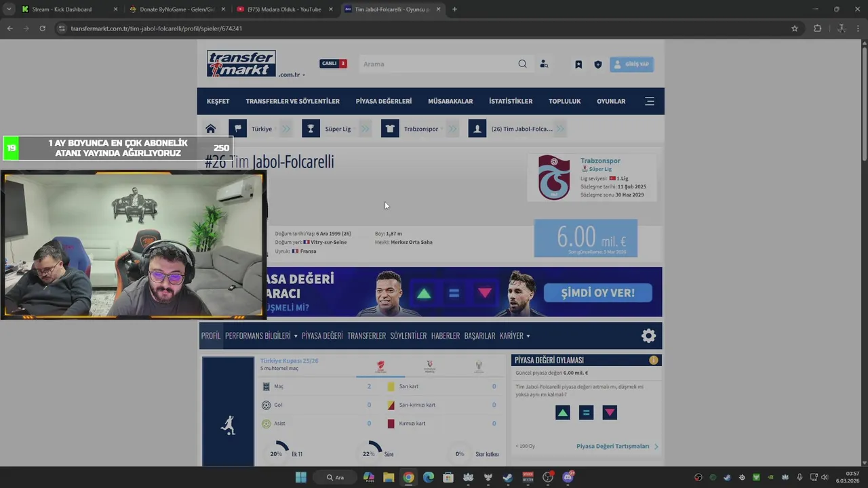Vote market value down pink arrow
The height and width of the screenshot is (488, 868).
[x=610, y=413]
